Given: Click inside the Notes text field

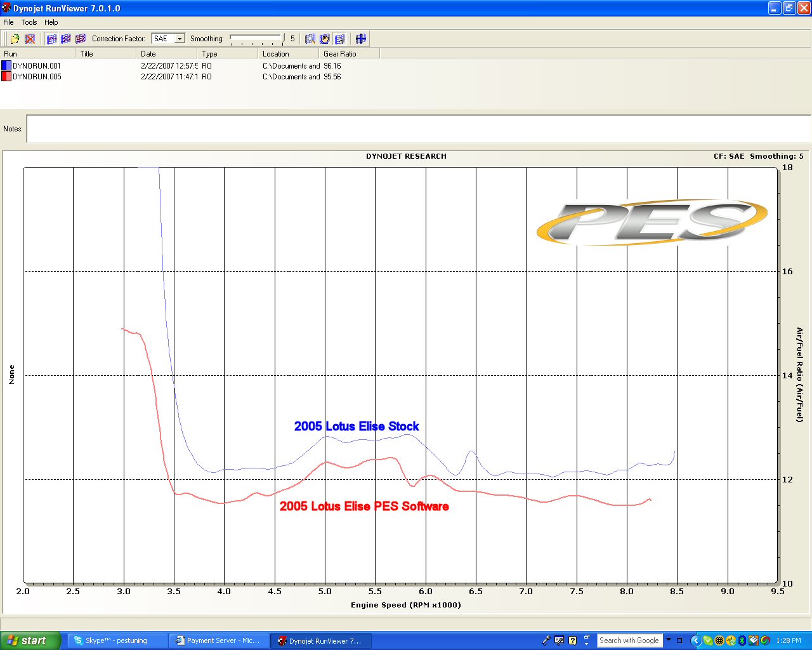Looking at the screenshot, I should tap(417, 129).
